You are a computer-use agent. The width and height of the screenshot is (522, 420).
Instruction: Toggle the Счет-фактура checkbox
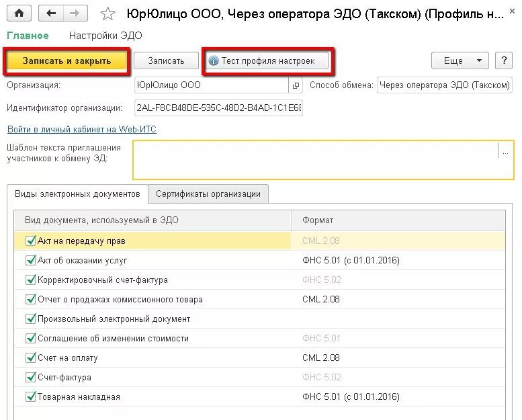pyautogui.click(x=30, y=377)
